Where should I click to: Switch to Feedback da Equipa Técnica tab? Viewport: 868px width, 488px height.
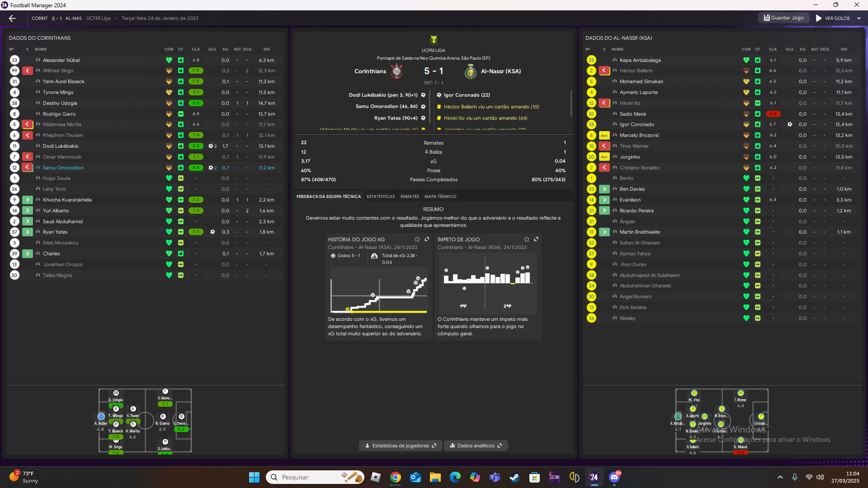(x=329, y=197)
